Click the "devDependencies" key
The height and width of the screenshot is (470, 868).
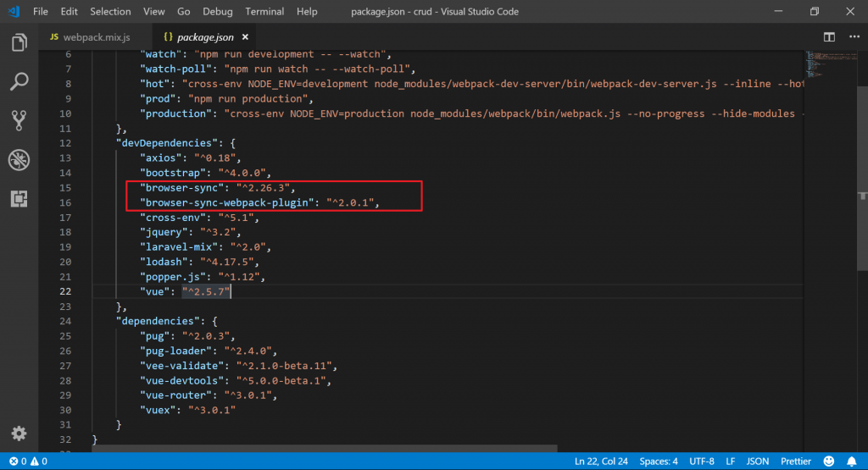point(167,143)
